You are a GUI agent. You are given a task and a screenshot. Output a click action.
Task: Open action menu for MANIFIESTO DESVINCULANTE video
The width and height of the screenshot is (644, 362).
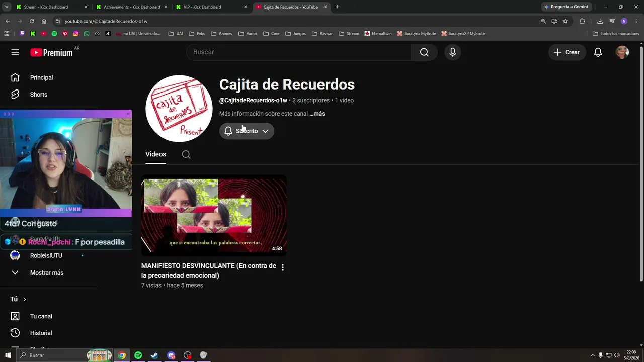pos(283,267)
